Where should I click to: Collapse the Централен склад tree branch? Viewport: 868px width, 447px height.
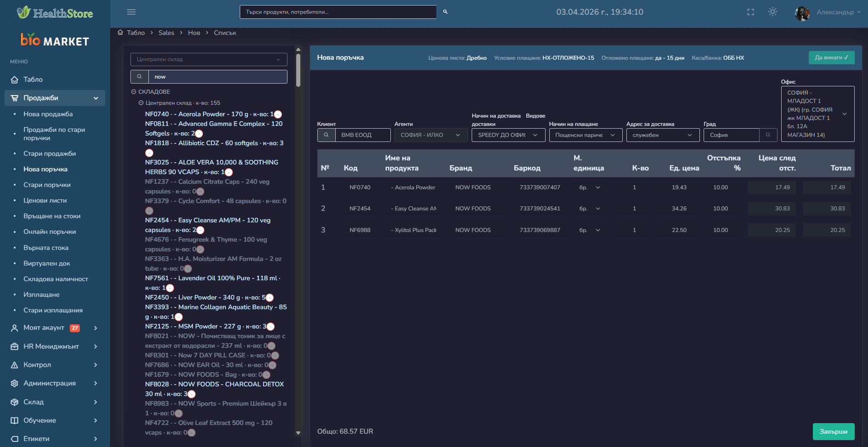(141, 103)
